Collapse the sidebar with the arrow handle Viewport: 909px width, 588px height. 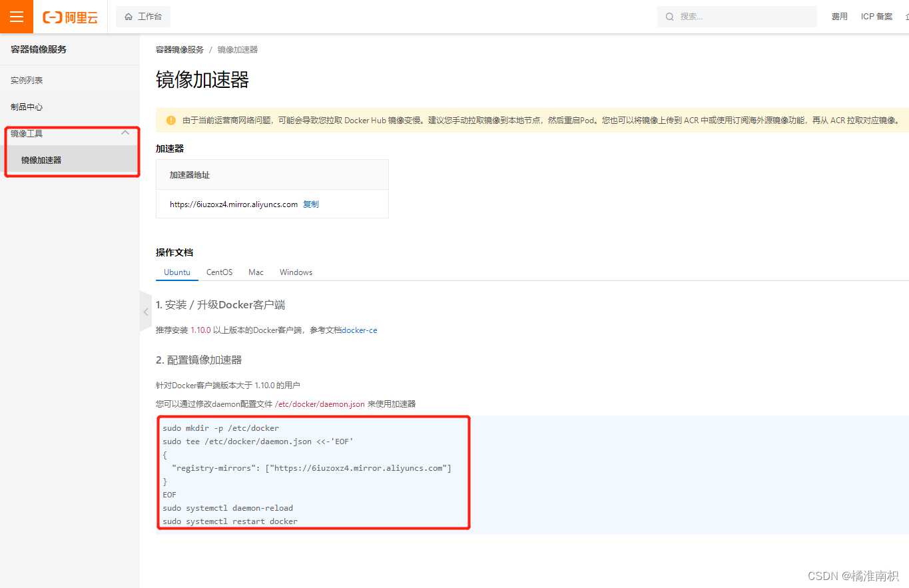coord(146,311)
